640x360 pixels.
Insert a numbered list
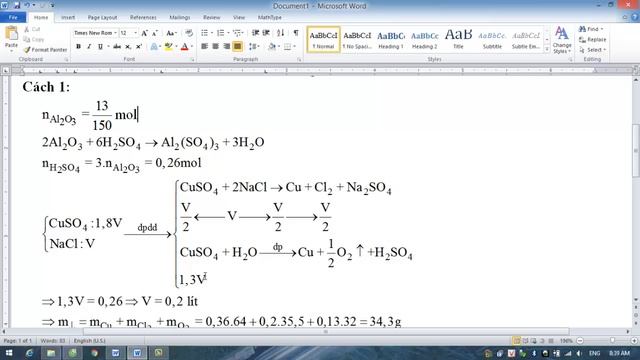(220, 33)
